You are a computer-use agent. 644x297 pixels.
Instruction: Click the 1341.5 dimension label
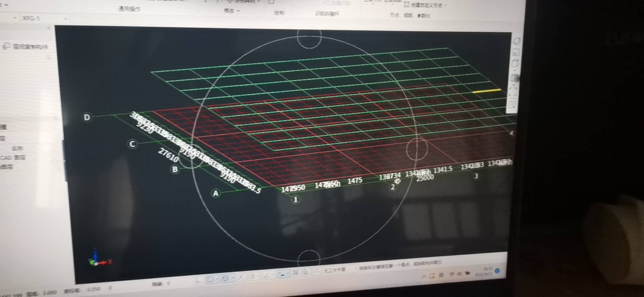[x=443, y=170]
